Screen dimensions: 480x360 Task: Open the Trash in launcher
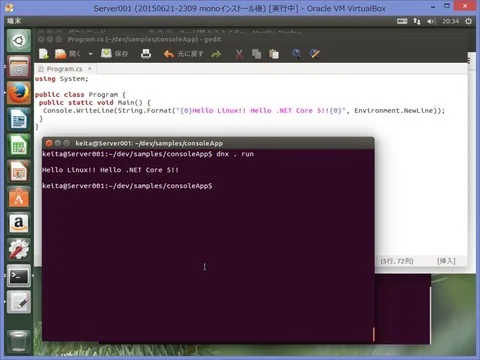19,341
